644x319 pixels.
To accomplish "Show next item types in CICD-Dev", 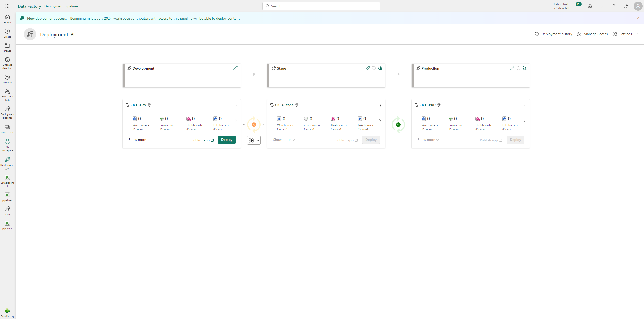I will pyautogui.click(x=236, y=121).
